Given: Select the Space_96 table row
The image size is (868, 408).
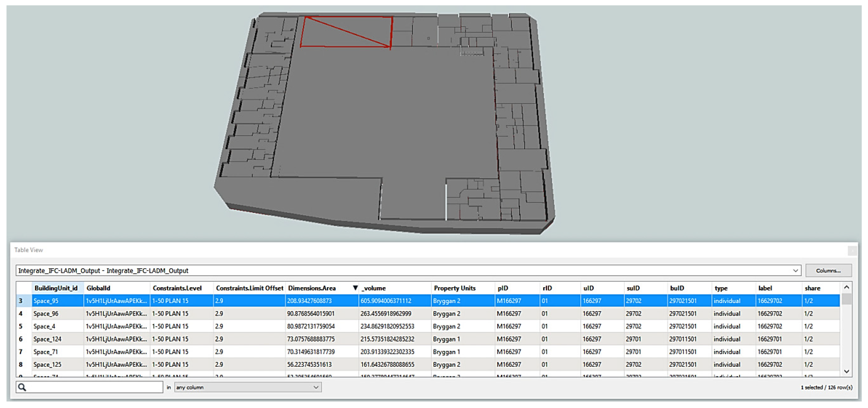Looking at the screenshot, I should (46, 313).
